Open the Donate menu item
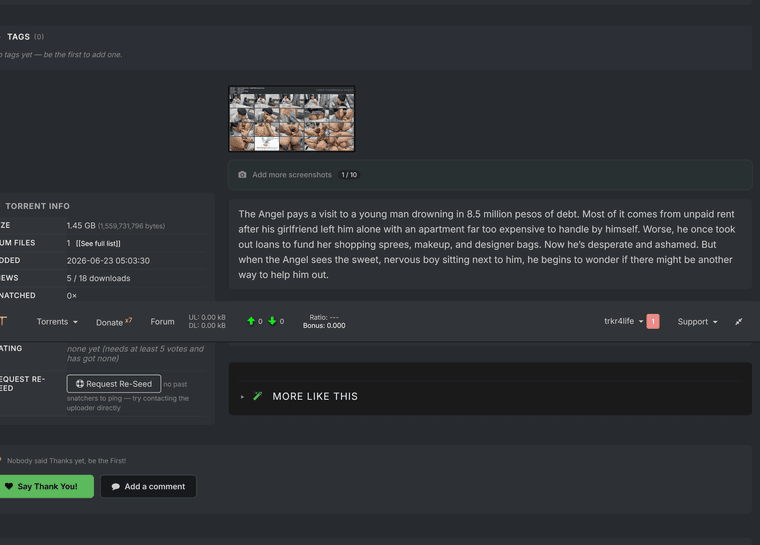 (114, 322)
